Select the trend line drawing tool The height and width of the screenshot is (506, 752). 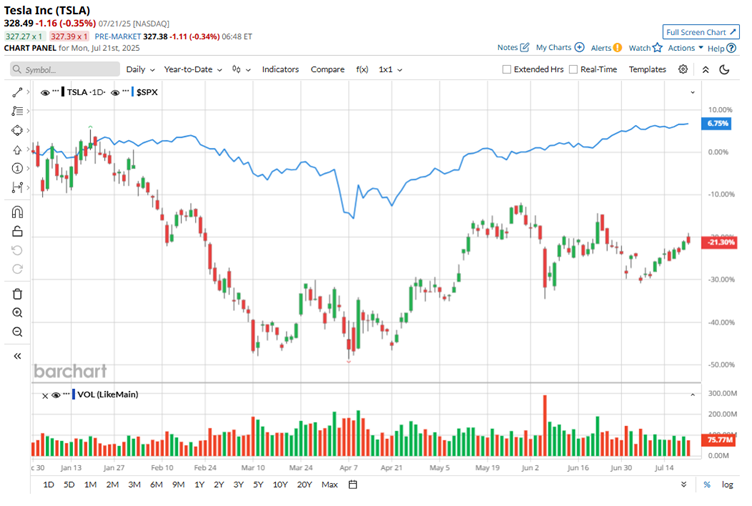coord(17,92)
